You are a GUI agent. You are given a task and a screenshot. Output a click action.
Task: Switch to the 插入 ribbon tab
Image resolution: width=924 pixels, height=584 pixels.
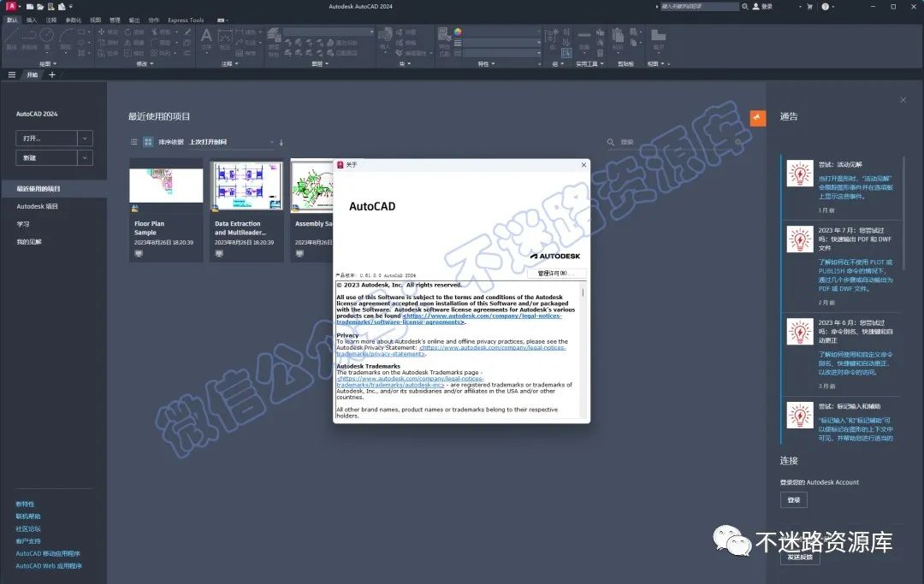click(32, 20)
